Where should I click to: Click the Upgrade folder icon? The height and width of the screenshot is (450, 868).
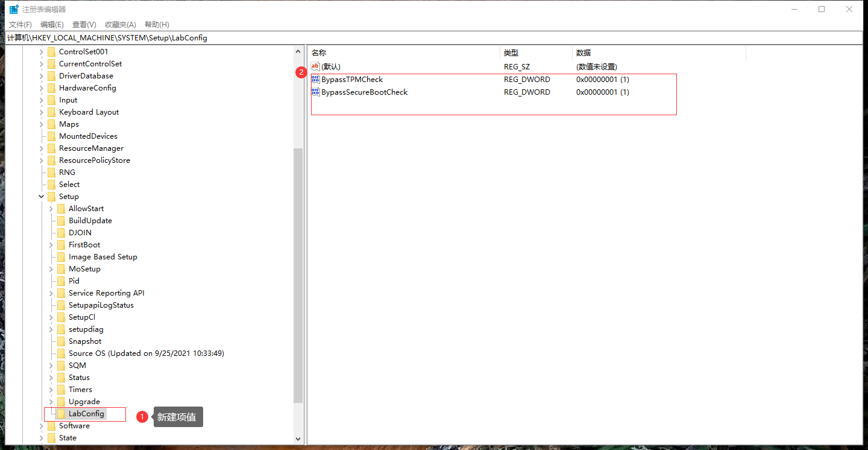[x=61, y=401]
